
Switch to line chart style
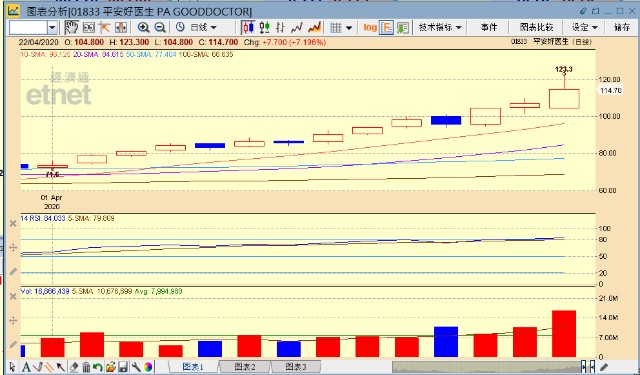pos(297,27)
